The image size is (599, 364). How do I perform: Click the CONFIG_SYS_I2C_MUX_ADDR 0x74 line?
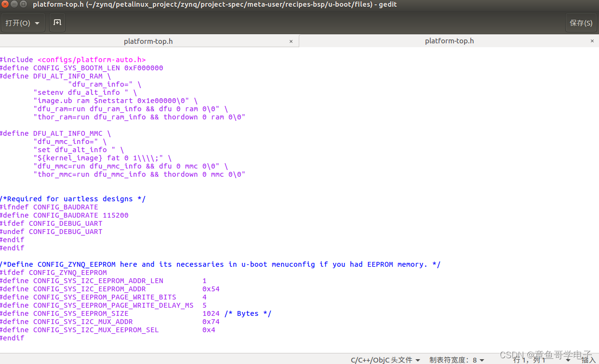coord(110,322)
